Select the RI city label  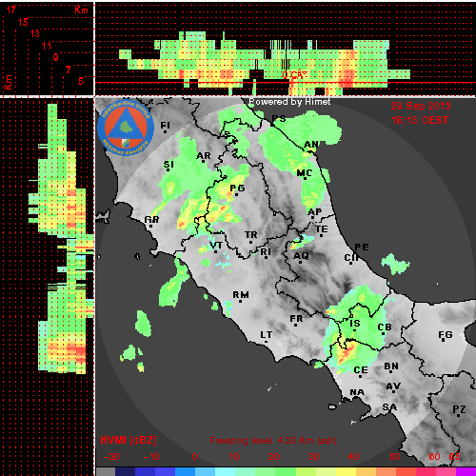(266, 251)
